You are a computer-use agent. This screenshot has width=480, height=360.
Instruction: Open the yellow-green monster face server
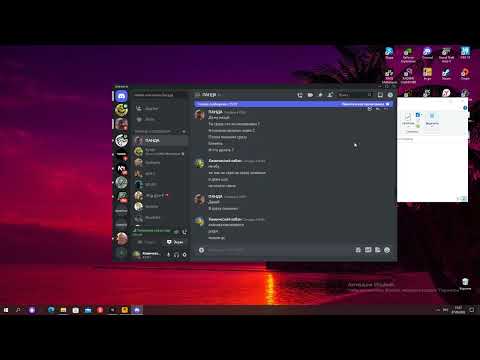tap(122, 110)
